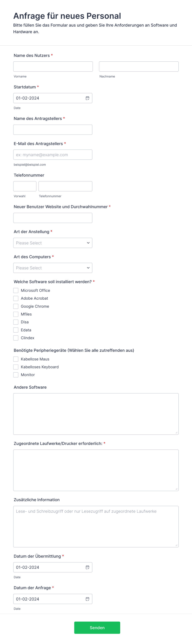Expand the Art des Computers selection list

[53, 268]
